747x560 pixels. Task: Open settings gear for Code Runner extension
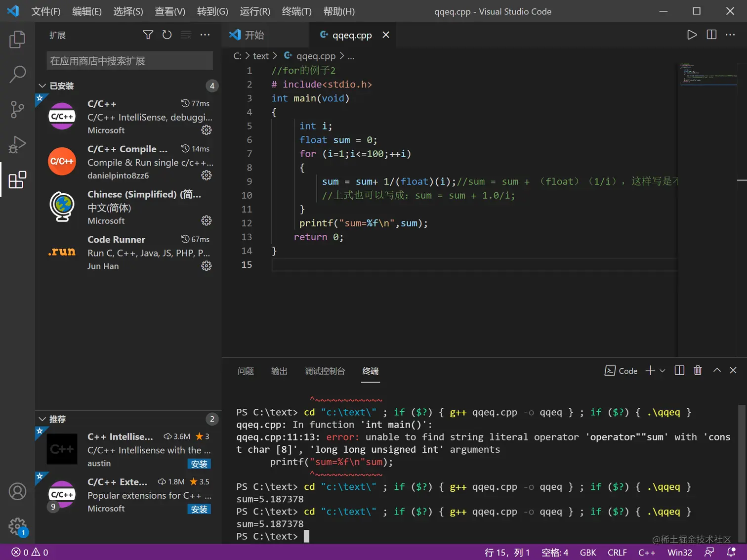[207, 266]
